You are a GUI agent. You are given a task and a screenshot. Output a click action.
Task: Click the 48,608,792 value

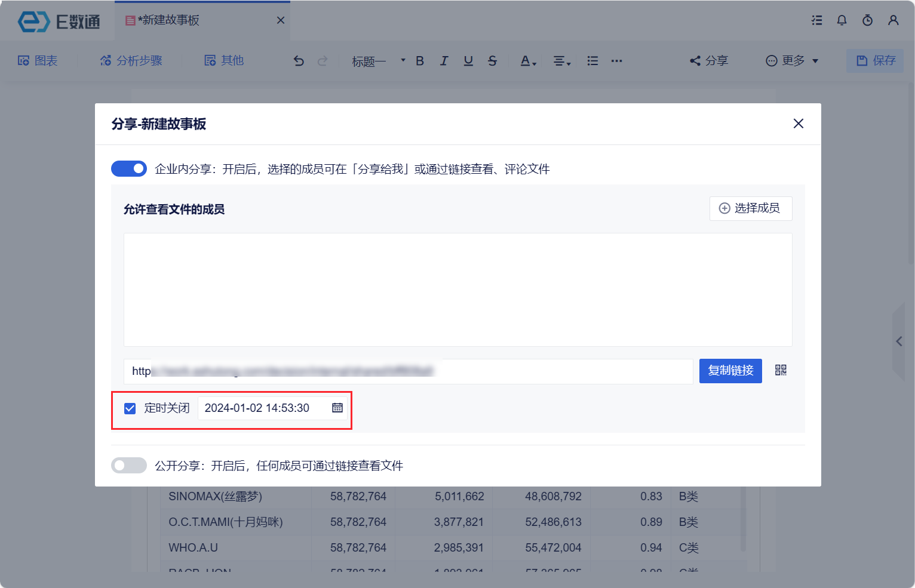pyautogui.click(x=553, y=497)
